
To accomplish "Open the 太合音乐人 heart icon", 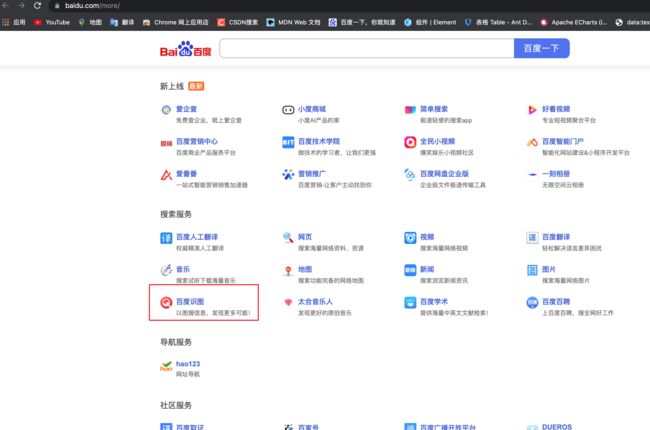I will (288, 302).
